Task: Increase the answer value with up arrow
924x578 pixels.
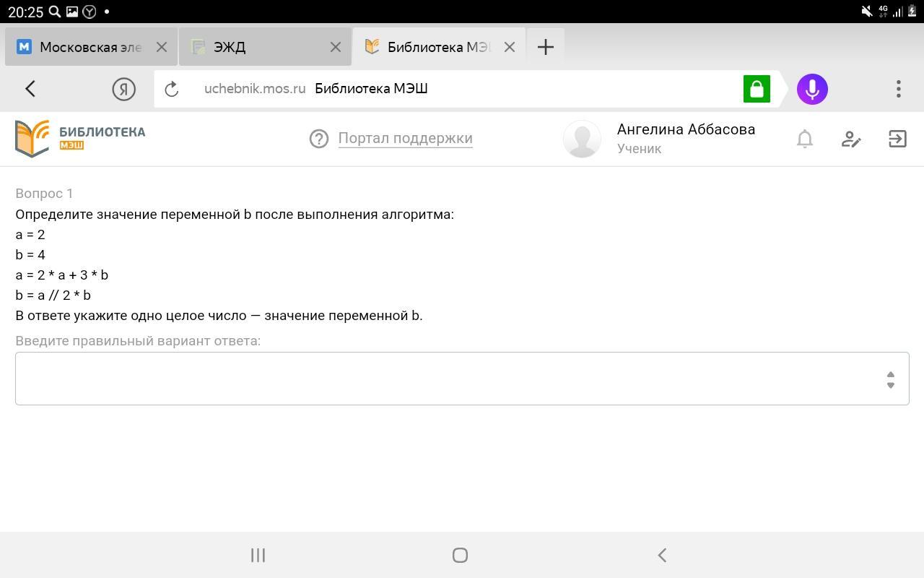Action: tap(891, 374)
